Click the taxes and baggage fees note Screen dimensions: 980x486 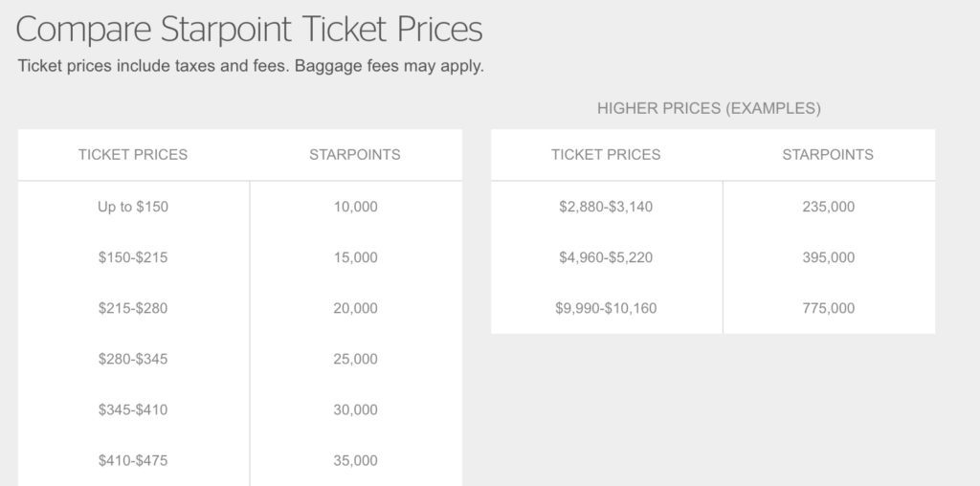251,68
